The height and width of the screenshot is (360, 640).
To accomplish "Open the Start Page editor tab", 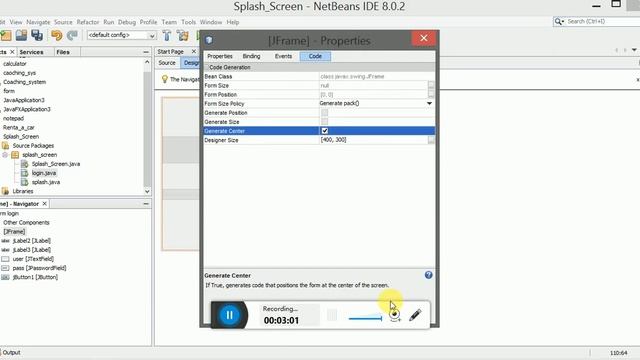I will click(x=171, y=51).
